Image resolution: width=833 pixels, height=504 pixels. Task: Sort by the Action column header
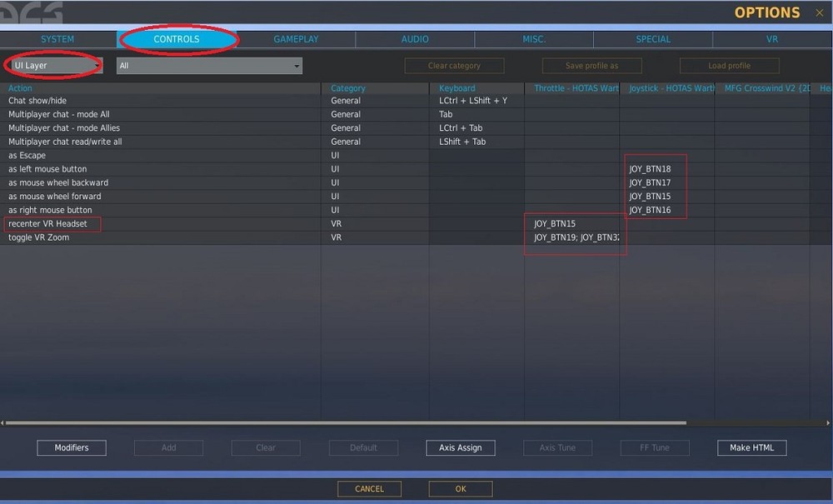[x=160, y=88]
